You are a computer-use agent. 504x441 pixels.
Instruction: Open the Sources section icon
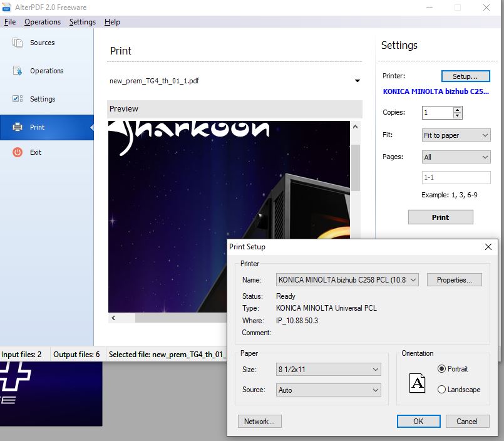18,43
